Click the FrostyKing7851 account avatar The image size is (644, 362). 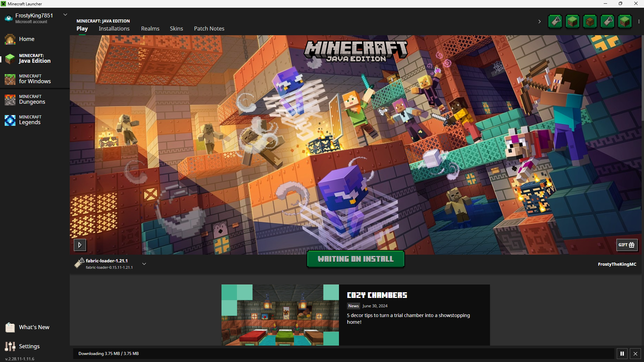click(9, 18)
